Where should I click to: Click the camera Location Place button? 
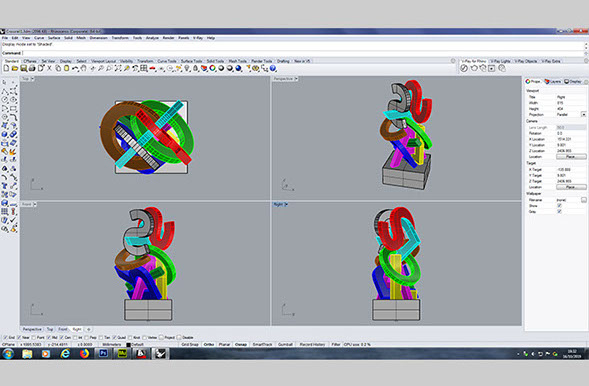[571, 157]
